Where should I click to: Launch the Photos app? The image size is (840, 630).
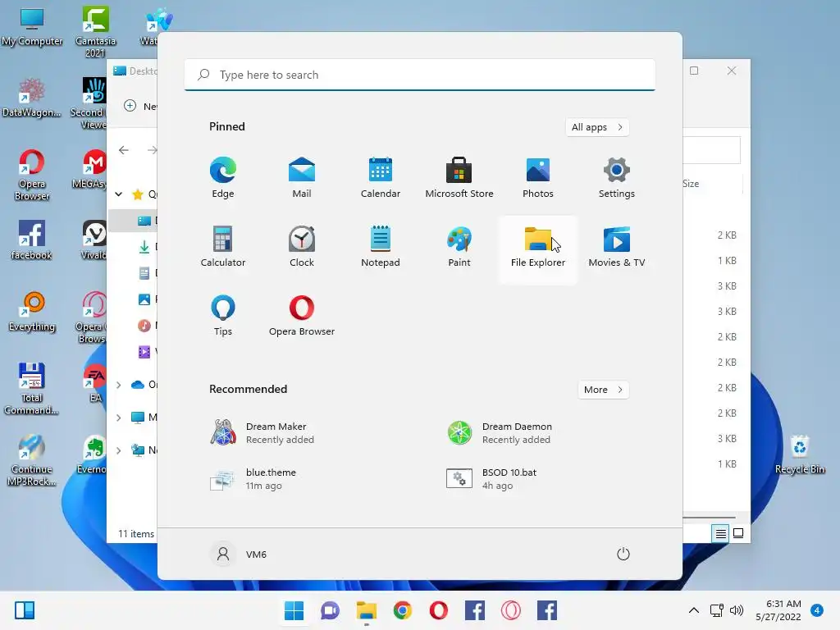point(538,177)
